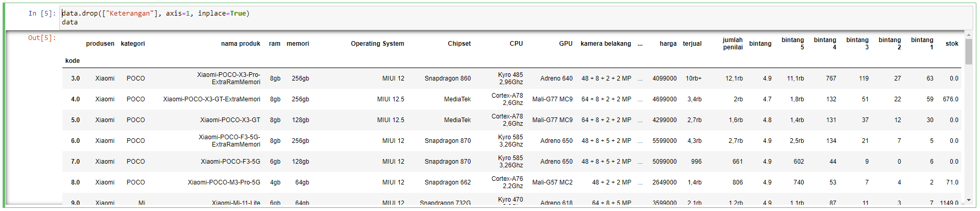Click product name 'Xiaomi-POCO-F3-5G' in row 7.0
This screenshot has width=980, height=211.
pos(230,162)
